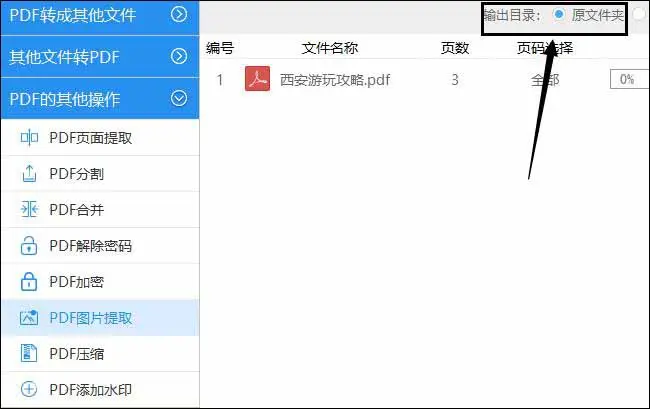Image resolution: width=650 pixels, height=409 pixels.
Task: Click the 编号 column header
Action: pos(220,48)
